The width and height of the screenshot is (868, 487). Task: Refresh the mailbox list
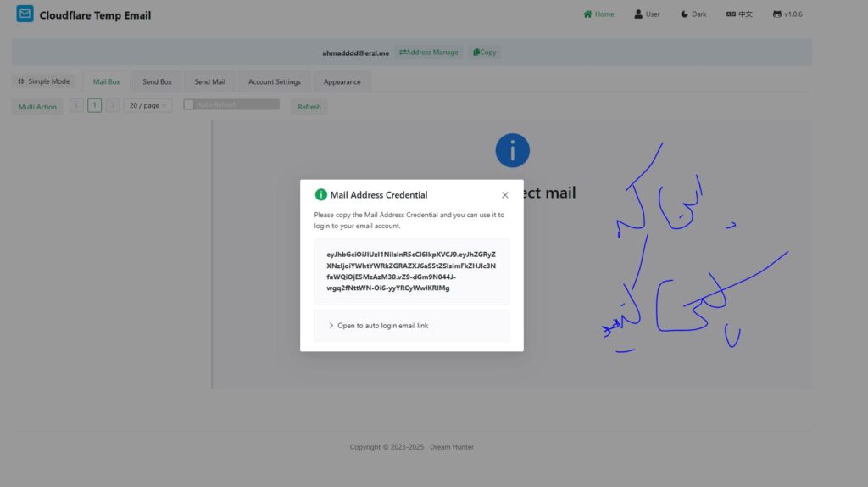309,107
